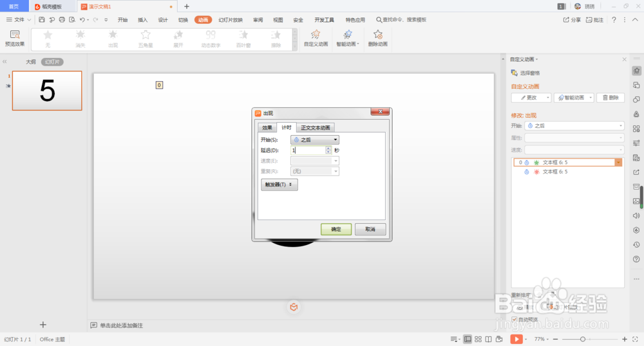Click the picture icon in right sidebar
Image resolution: width=644 pixels, height=346 pixels.
(636, 201)
